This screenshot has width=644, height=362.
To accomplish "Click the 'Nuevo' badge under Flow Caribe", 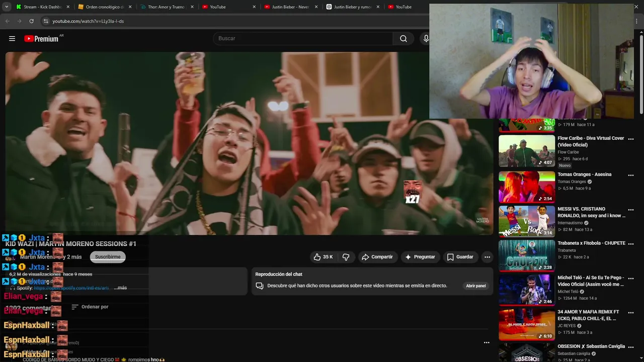I will pos(565,165).
